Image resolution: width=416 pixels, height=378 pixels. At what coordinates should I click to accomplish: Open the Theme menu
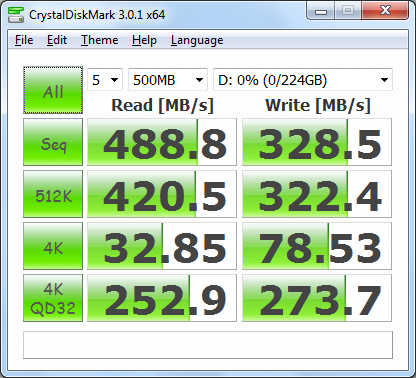point(99,40)
